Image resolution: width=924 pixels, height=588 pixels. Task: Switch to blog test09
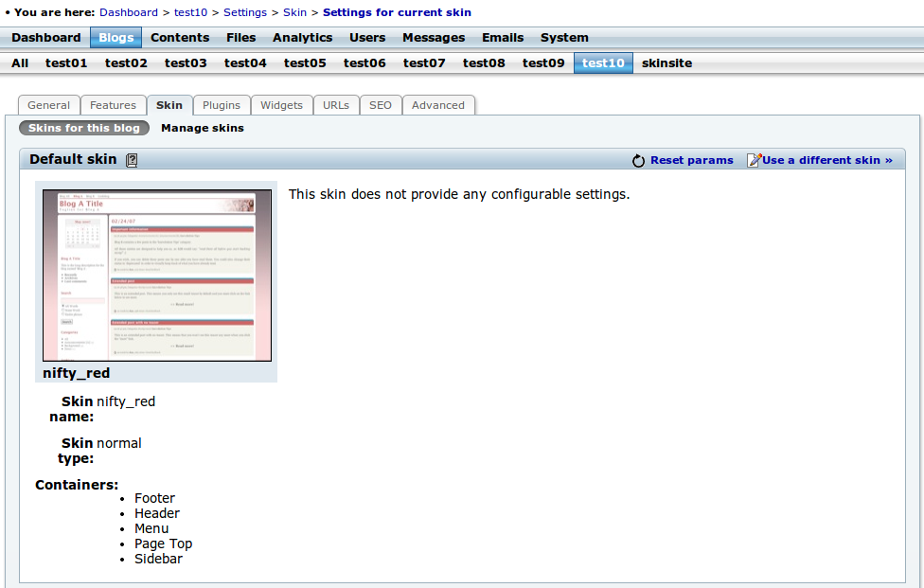coord(543,63)
